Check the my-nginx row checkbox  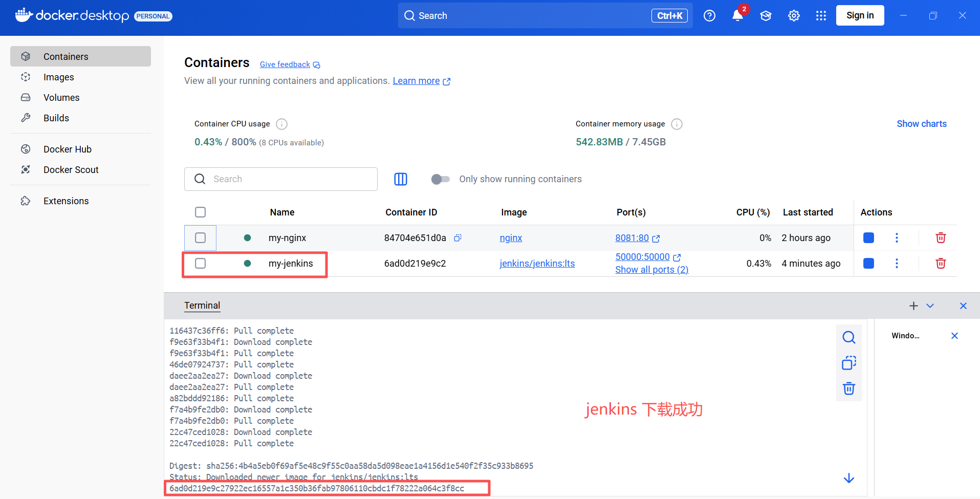click(201, 238)
